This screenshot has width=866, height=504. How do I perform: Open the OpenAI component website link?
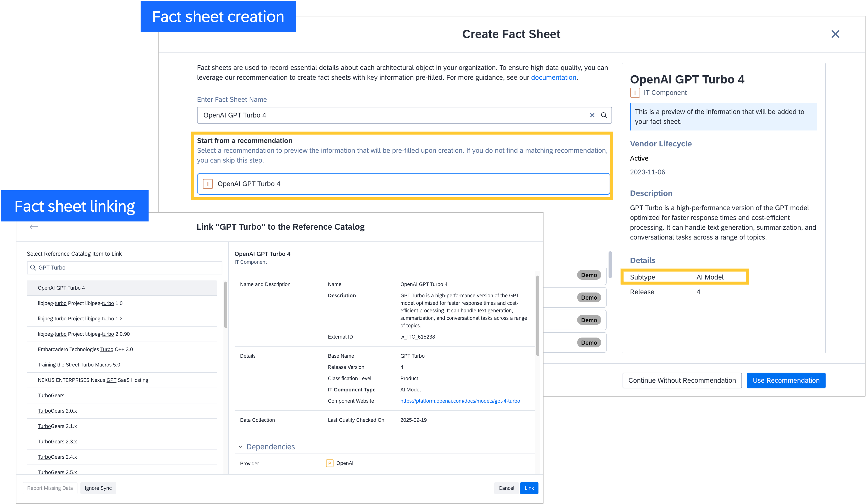click(x=460, y=401)
